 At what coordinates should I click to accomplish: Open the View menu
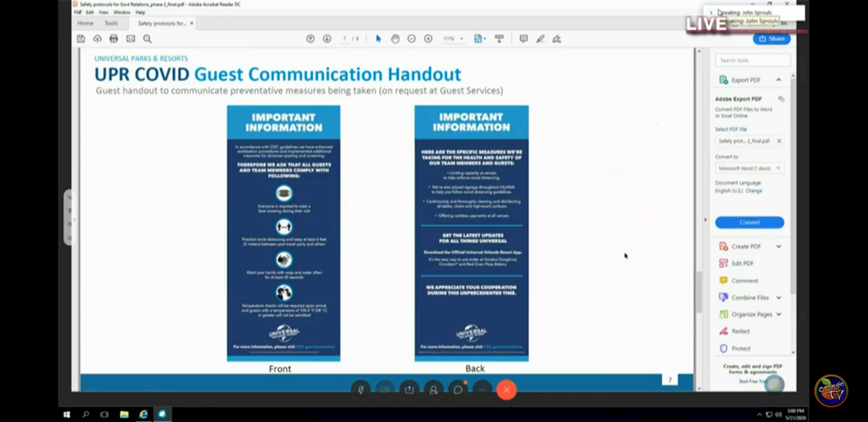[104, 12]
